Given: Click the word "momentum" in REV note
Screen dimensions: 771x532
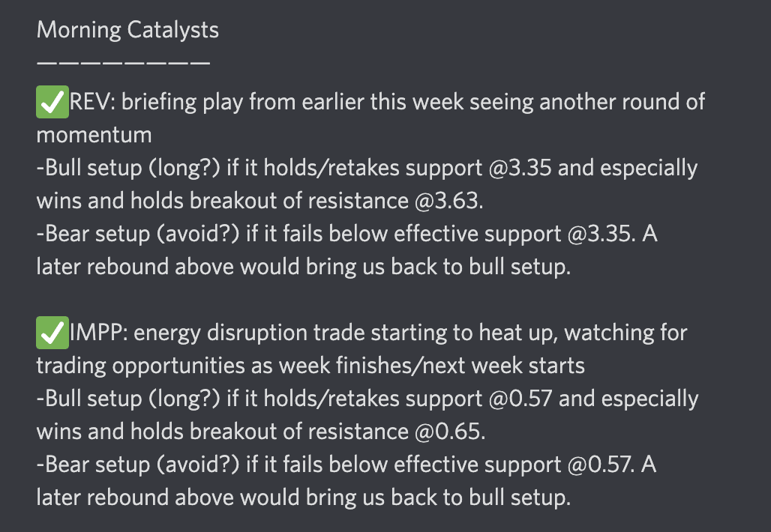Looking at the screenshot, I should point(94,135).
